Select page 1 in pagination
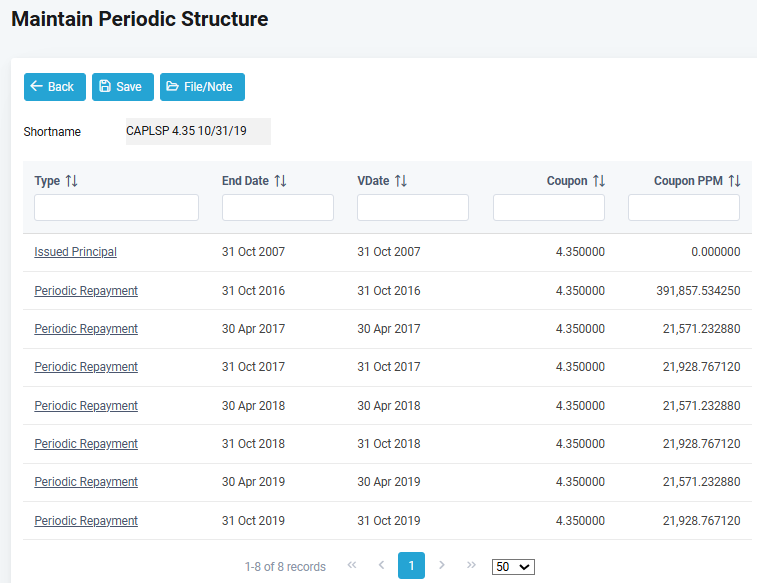 [411, 566]
